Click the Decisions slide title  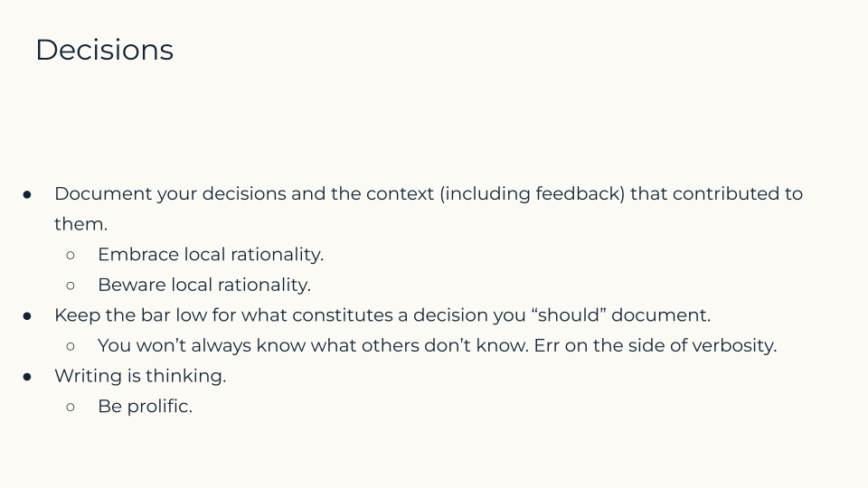(x=105, y=50)
